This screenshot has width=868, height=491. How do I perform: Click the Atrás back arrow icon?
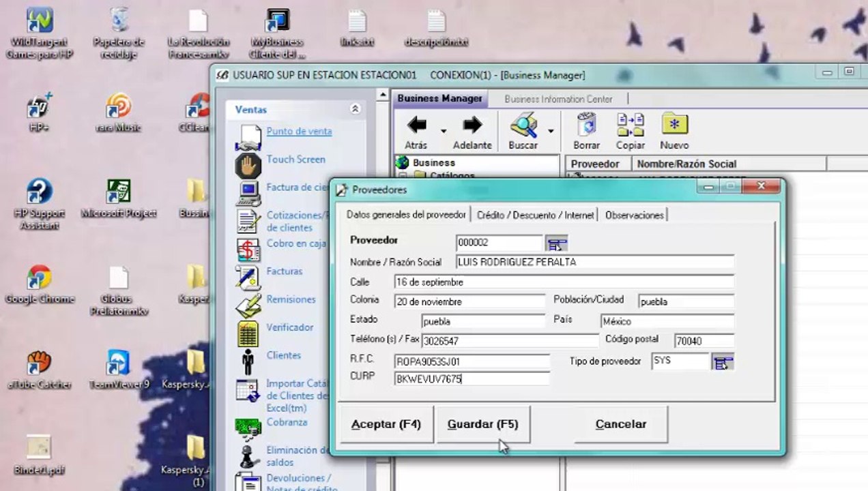tap(416, 125)
